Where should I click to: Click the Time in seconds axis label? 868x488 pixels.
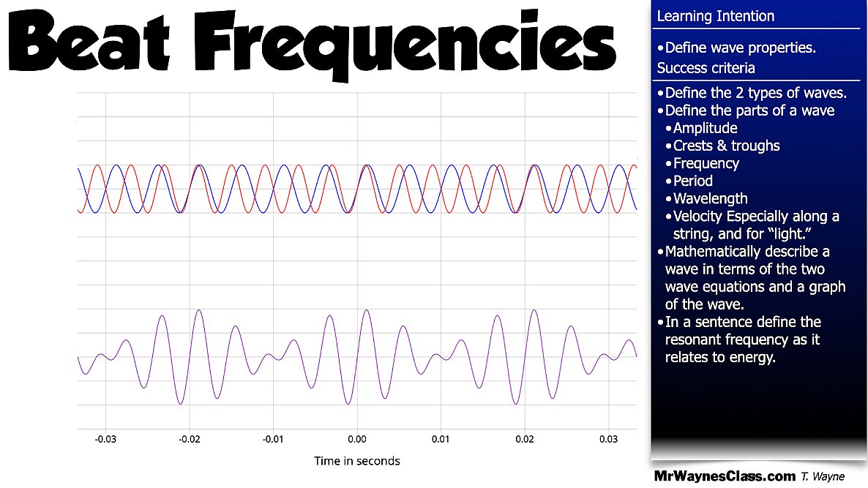(x=359, y=461)
